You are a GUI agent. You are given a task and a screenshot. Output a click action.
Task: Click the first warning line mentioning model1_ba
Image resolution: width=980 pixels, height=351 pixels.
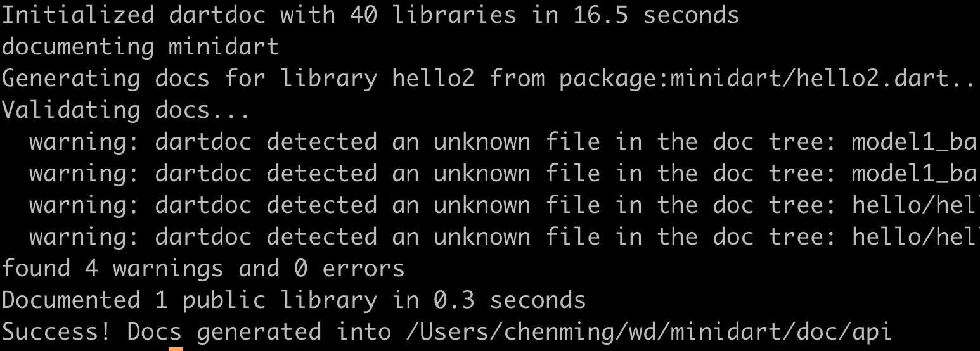(x=501, y=142)
